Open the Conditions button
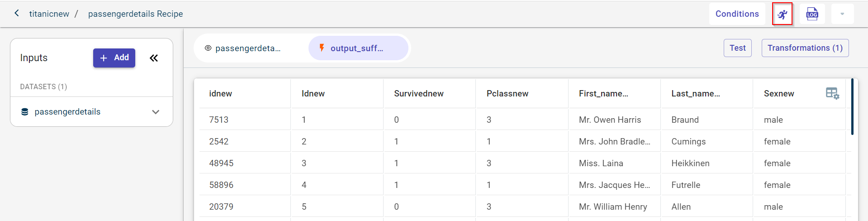Screen dimensions: 868x221 (x=737, y=14)
